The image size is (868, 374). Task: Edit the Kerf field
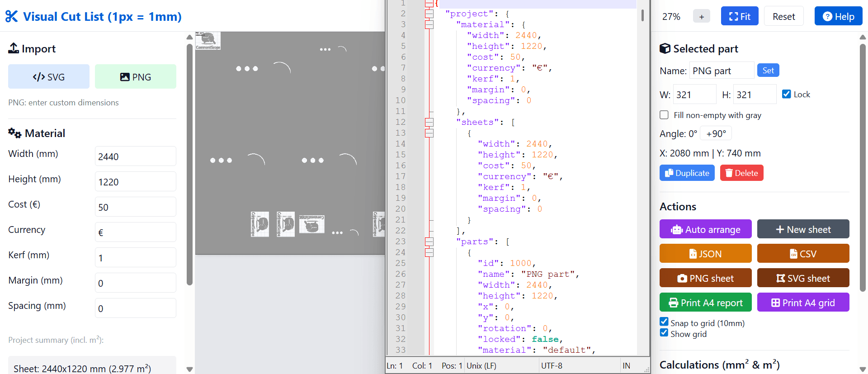(x=136, y=257)
